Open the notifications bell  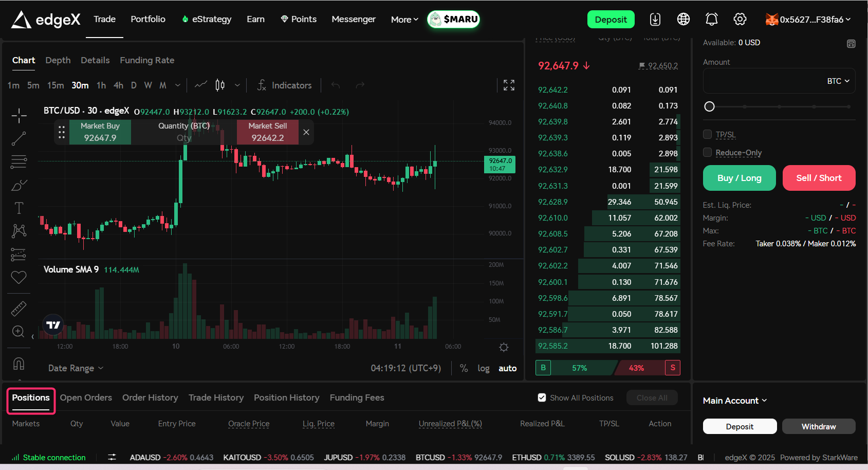[711, 20]
